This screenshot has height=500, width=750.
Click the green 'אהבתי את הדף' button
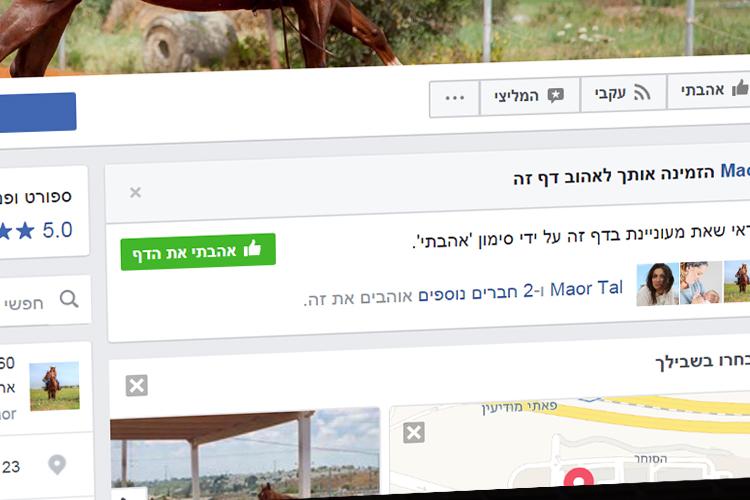click(198, 251)
